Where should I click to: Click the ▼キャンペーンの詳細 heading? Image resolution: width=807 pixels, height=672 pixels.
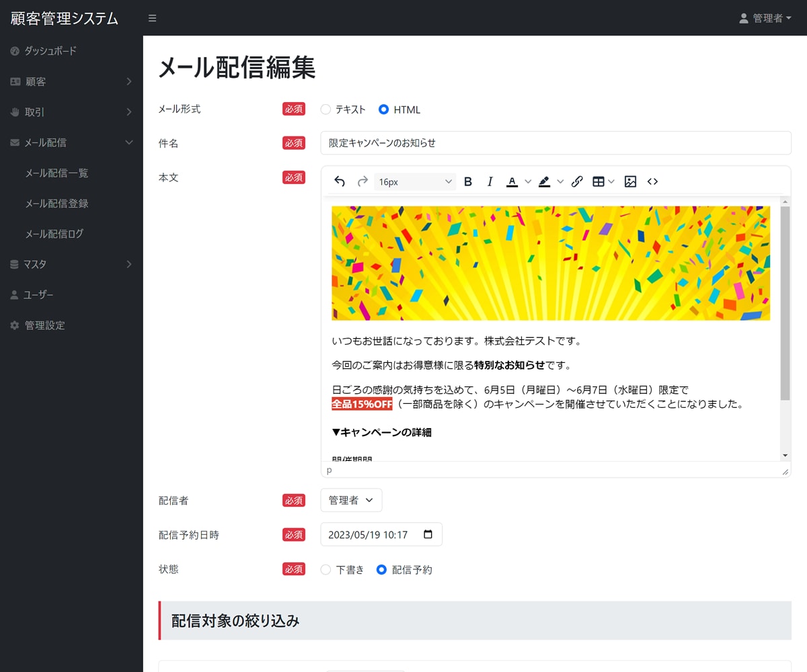coord(381,432)
